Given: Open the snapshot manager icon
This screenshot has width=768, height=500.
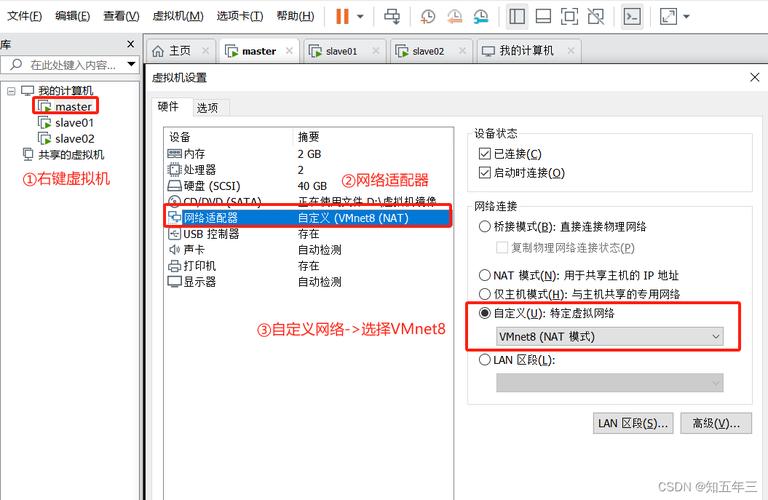Looking at the screenshot, I should pyautogui.click(x=481, y=16).
